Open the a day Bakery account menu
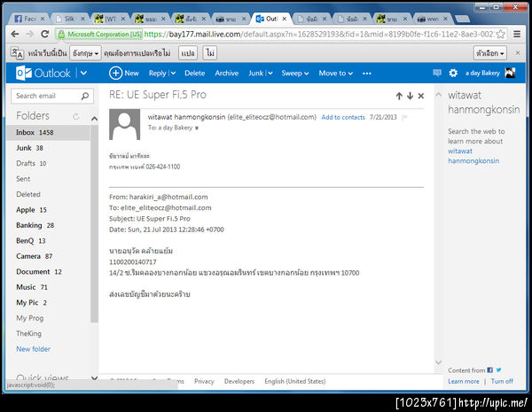 (482, 73)
